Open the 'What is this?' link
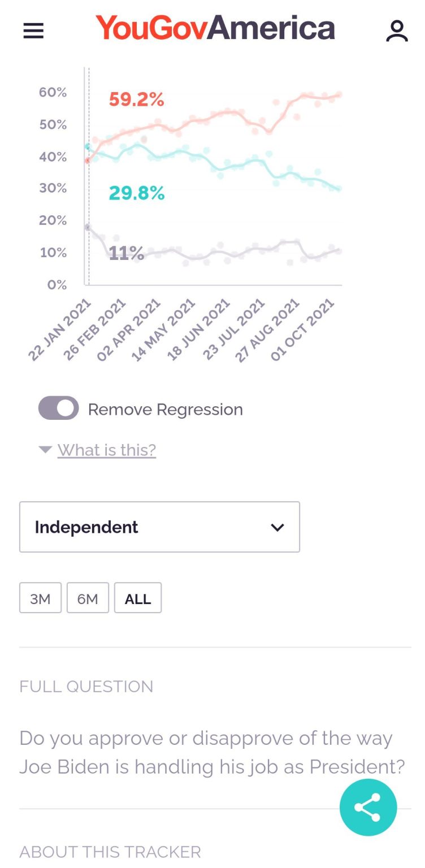Screen dimensions: 425x868 (107, 450)
